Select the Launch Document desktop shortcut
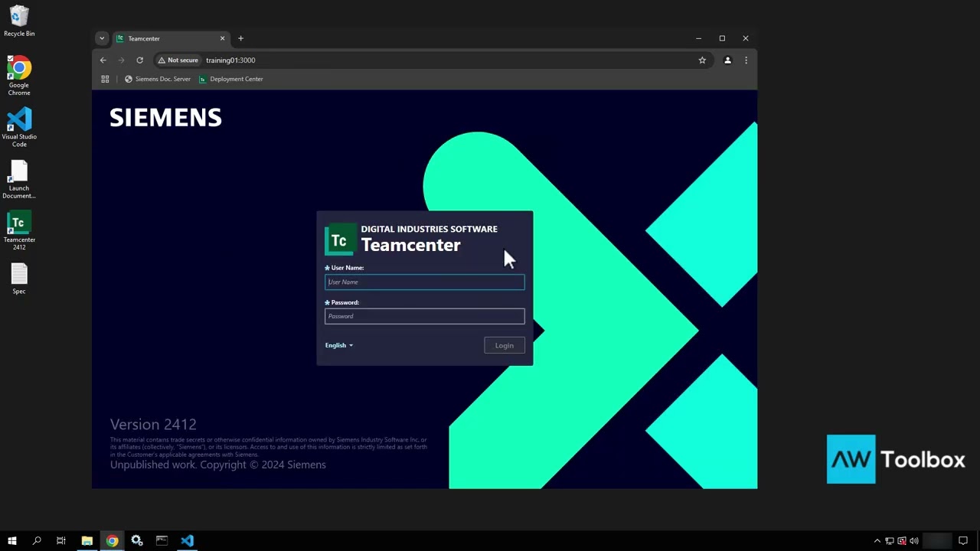 [x=19, y=178]
